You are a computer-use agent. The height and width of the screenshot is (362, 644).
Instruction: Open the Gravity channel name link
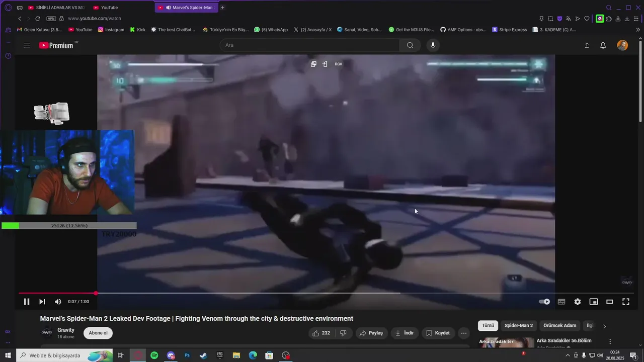pos(66,330)
